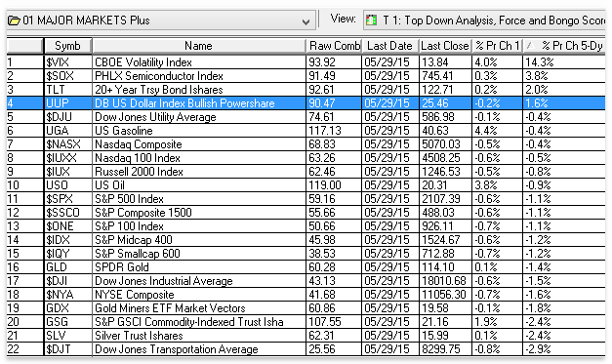Click Dow Jones Transportation Average name
The image size is (612, 364).
(x=199, y=349)
